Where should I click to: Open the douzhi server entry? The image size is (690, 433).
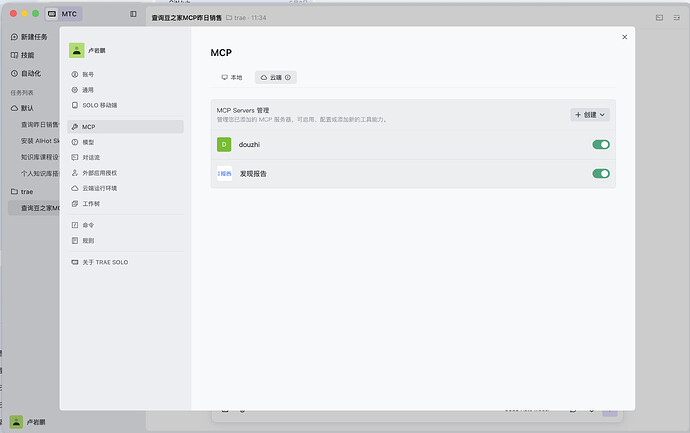[413, 145]
